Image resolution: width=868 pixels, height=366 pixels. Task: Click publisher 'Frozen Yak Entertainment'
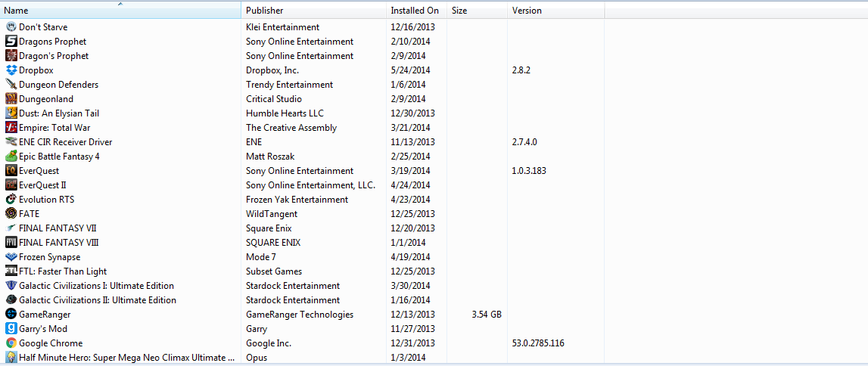tap(297, 200)
